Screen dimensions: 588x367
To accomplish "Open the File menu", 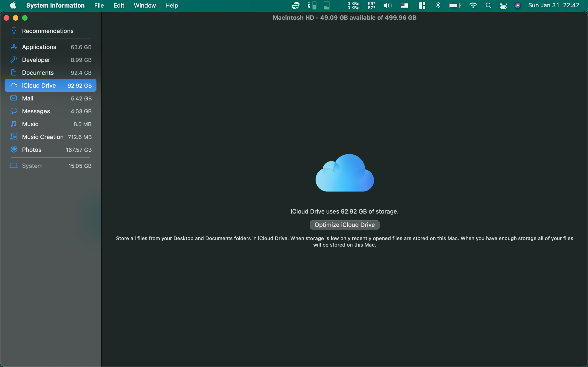I will [99, 5].
